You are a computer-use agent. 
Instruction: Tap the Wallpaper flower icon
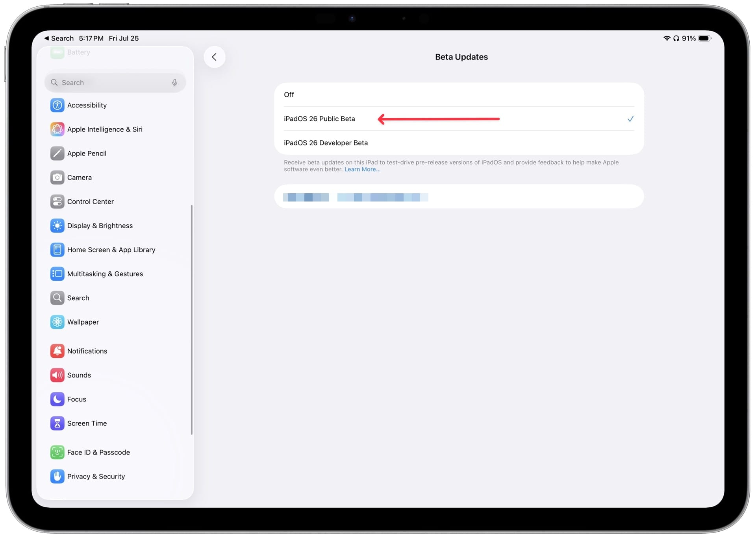tap(57, 322)
